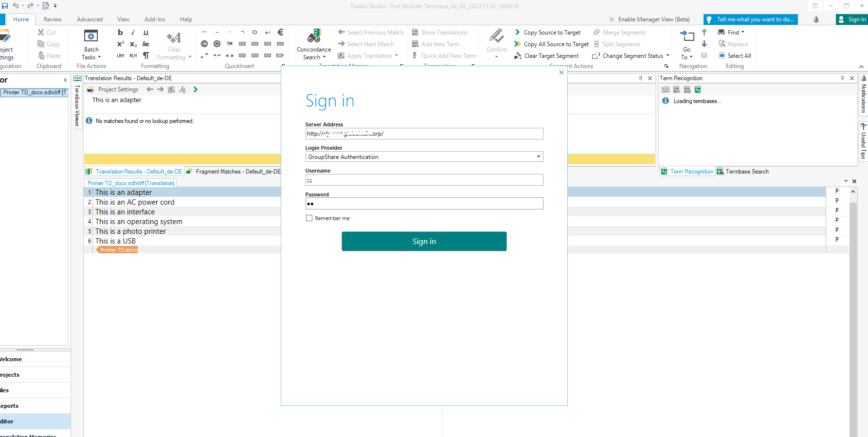Viewport: 868px width, 437px height.
Task: Open the notifications bell
Action: click(816, 19)
